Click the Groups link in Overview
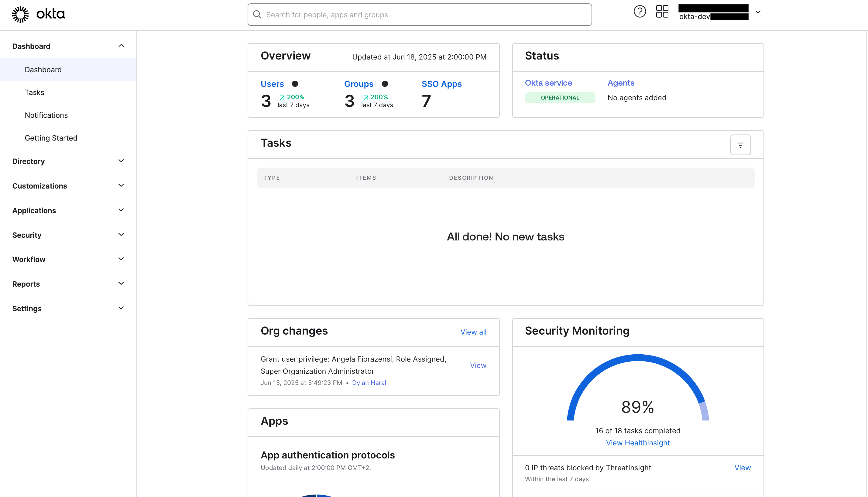 (358, 84)
